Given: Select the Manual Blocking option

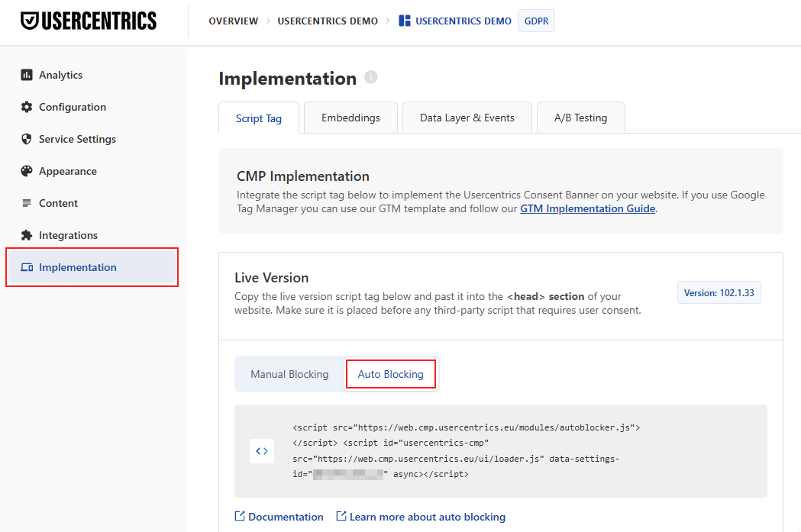Looking at the screenshot, I should 289,374.
